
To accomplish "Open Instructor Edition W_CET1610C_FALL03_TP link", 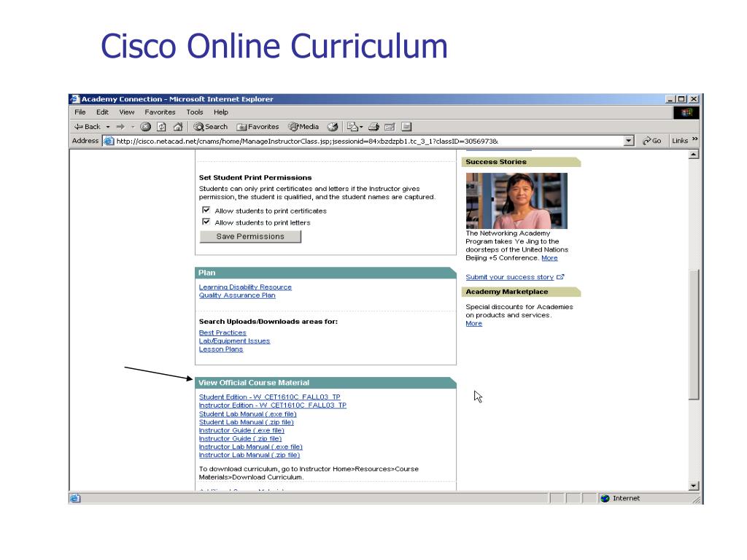I will click(x=273, y=405).
